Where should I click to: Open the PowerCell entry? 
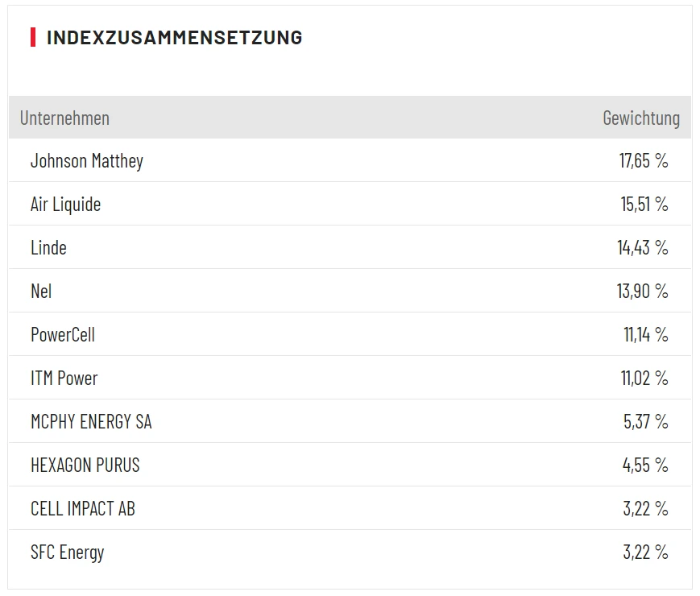(x=63, y=335)
